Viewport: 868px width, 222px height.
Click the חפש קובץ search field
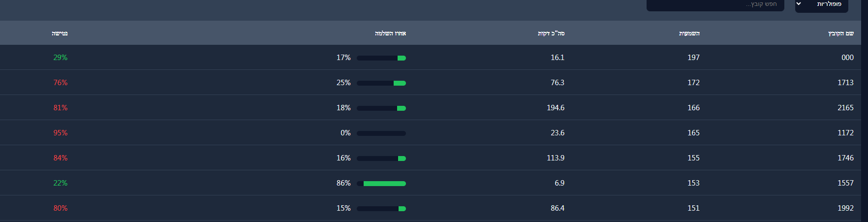(x=715, y=4)
